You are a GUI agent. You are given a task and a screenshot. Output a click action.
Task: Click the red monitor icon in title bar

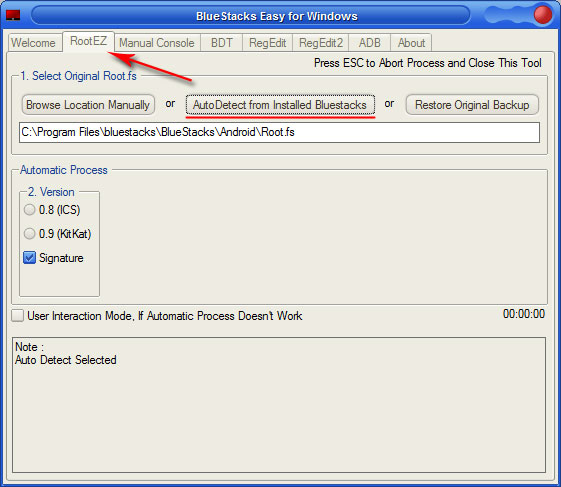[13, 15]
